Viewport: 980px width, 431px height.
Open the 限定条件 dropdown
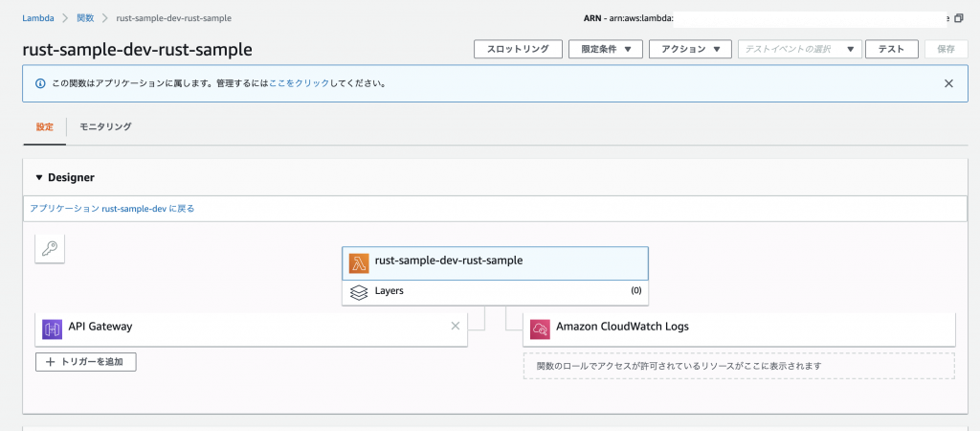(606, 50)
